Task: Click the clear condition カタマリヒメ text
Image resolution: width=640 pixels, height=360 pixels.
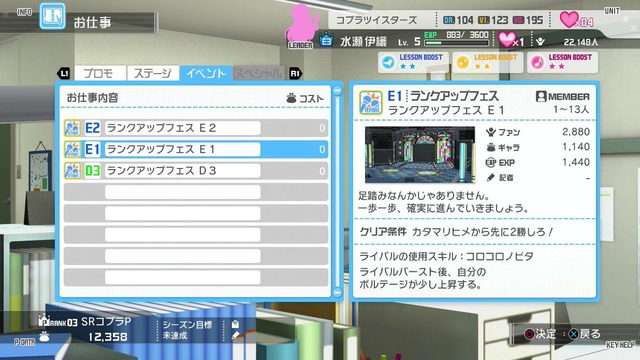Action: [x=482, y=232]
